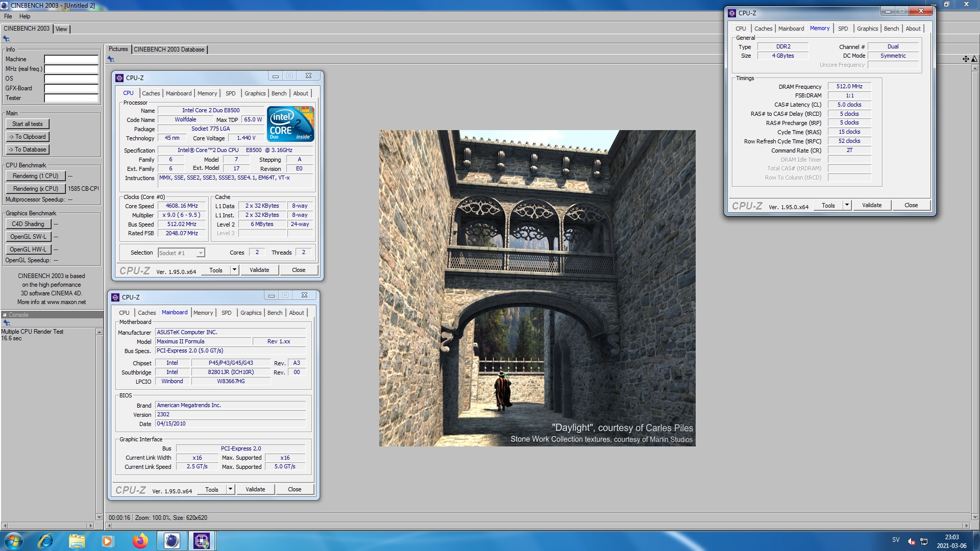Open the CINEBENCH 2003 Database tab
The image size is (980, 551).
(x=169, y=49)
